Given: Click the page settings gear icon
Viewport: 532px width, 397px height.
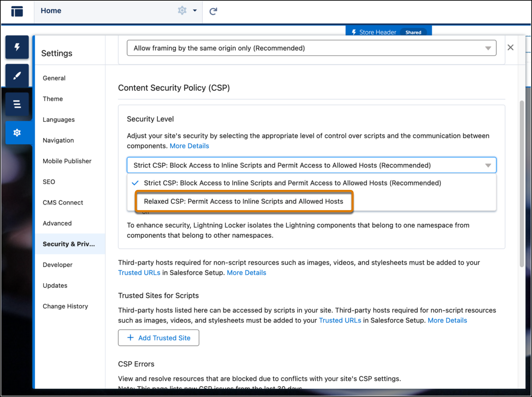Looking at the screenshot, I should (182, 11).
